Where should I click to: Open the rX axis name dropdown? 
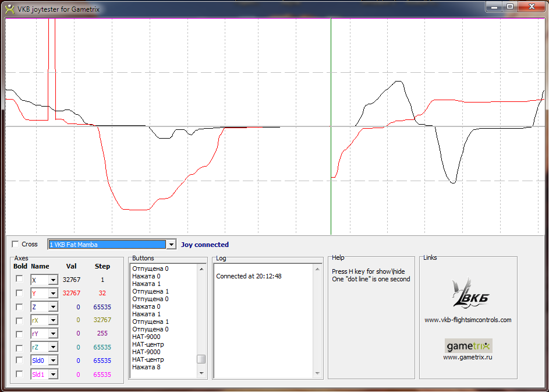coord(53,320)
